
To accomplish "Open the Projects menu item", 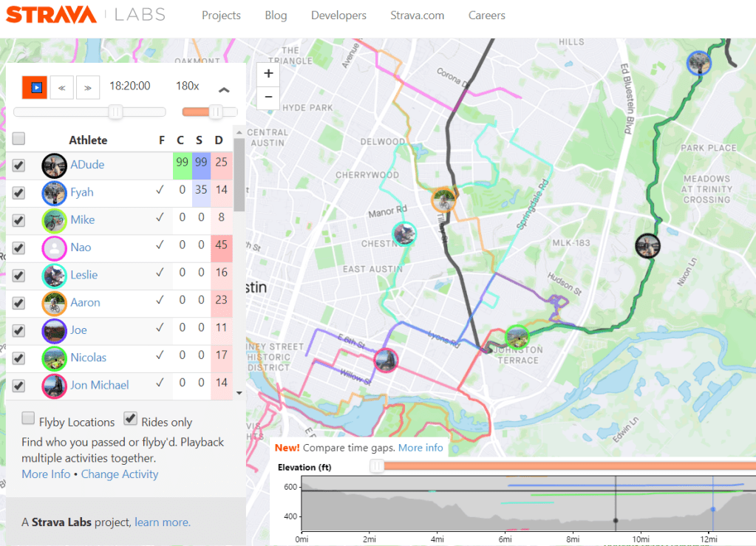I will point(221,16).
